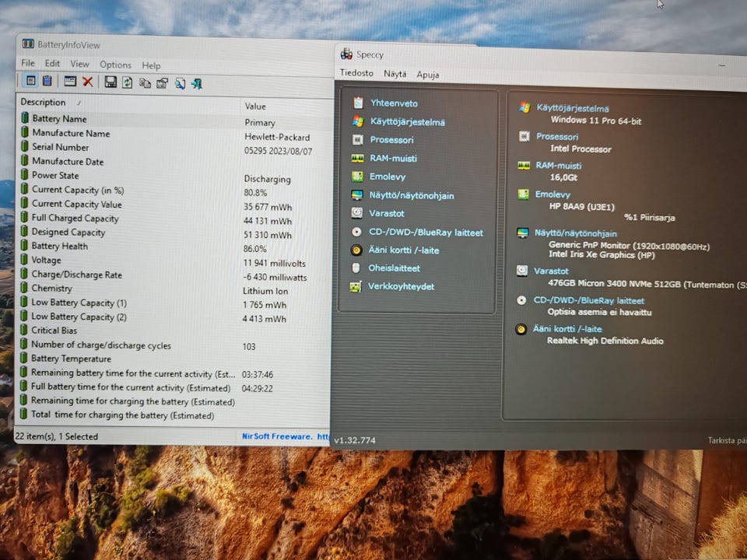
Task: Sort list by the Description column header
Action: [44, 103]
